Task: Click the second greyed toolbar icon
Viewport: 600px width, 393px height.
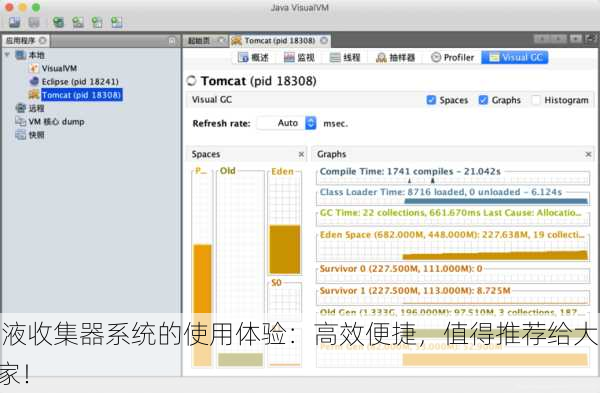Action: tap(34, 22)
